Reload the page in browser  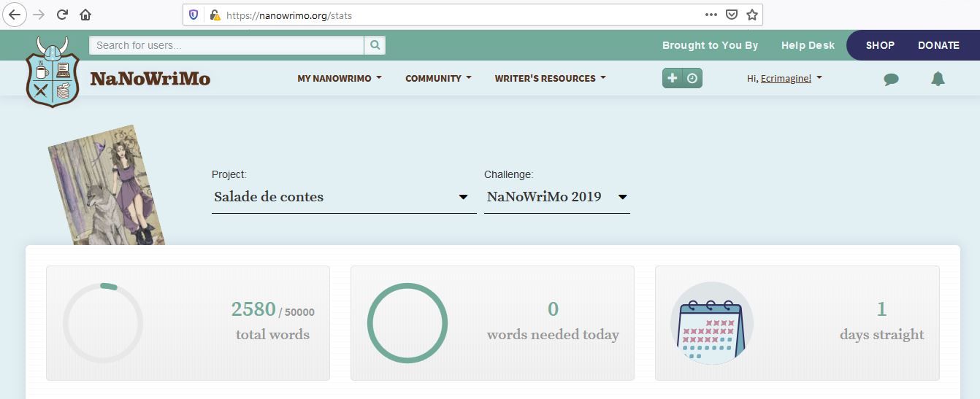(62, 15)
